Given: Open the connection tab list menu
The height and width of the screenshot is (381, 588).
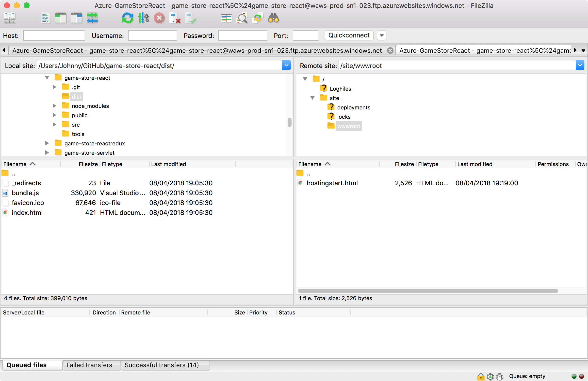Looking at the screenshot, I should [583, 51].
